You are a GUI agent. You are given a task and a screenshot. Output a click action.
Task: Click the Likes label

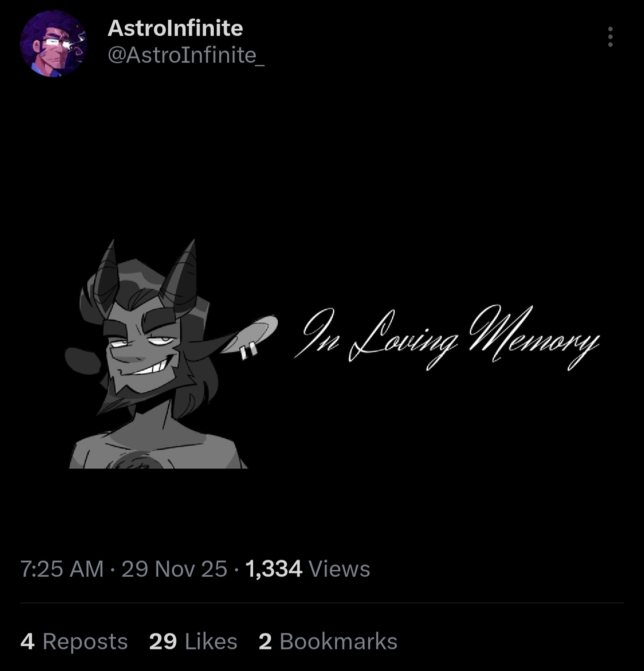pos(211,641)
